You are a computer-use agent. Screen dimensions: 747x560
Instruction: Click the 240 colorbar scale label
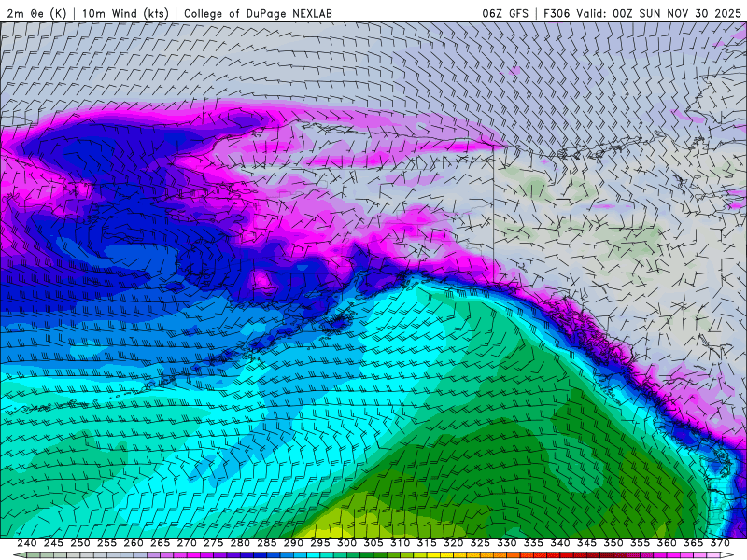[x=27, y=543]
